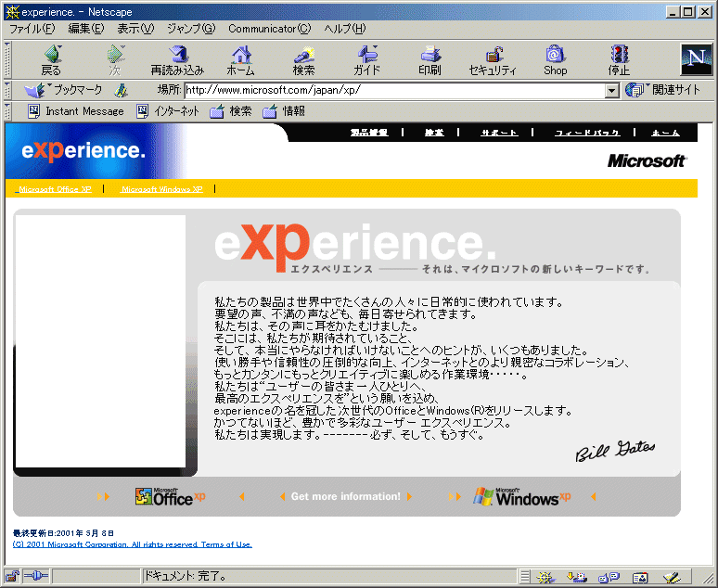Open the ブックマーク (Bookmarks) menu icon

click(x=63, y=90)
